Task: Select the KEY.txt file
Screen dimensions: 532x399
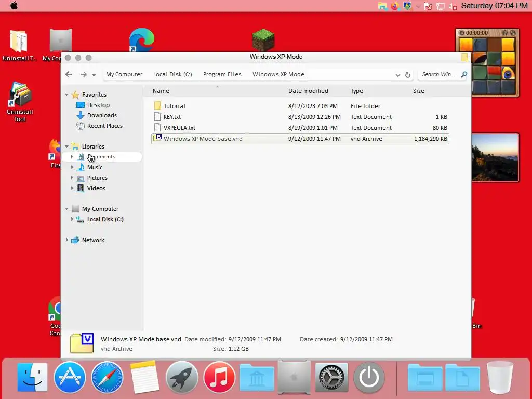Action: (x=300, y=117)
